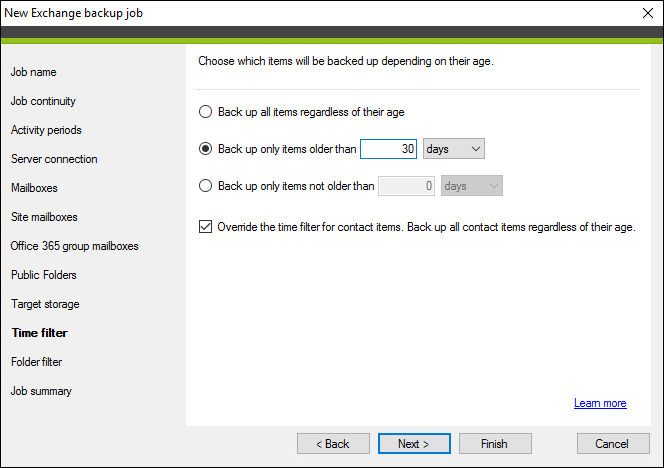Open the Activity periods step
This screenshot has height=468, width=664.
[x=46, y=130]
